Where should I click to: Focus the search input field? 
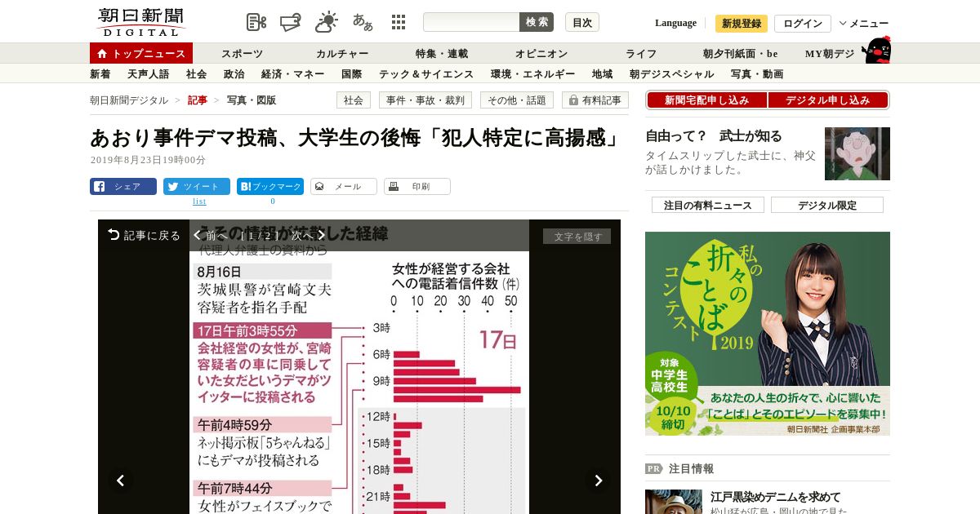[x=471, y=22]
